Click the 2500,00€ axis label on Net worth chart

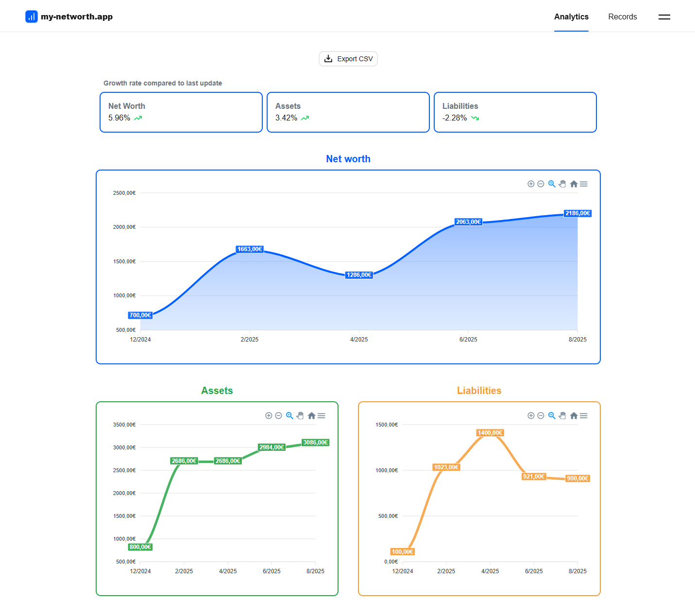(124, 193)
